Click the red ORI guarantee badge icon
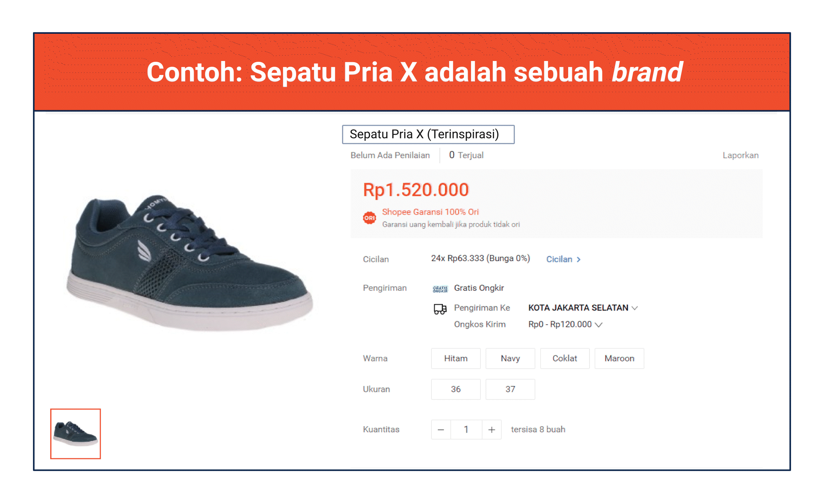824x504 pixels. tap(369, 218)
